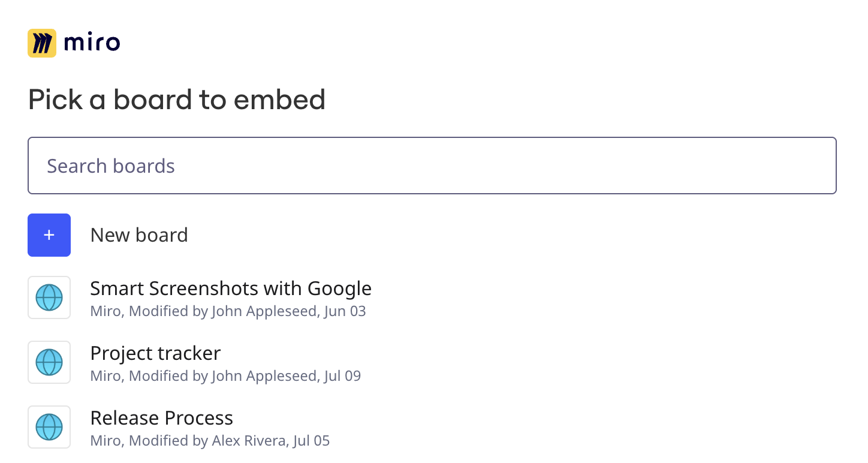Click inside the Search boards field

point(432,166)
